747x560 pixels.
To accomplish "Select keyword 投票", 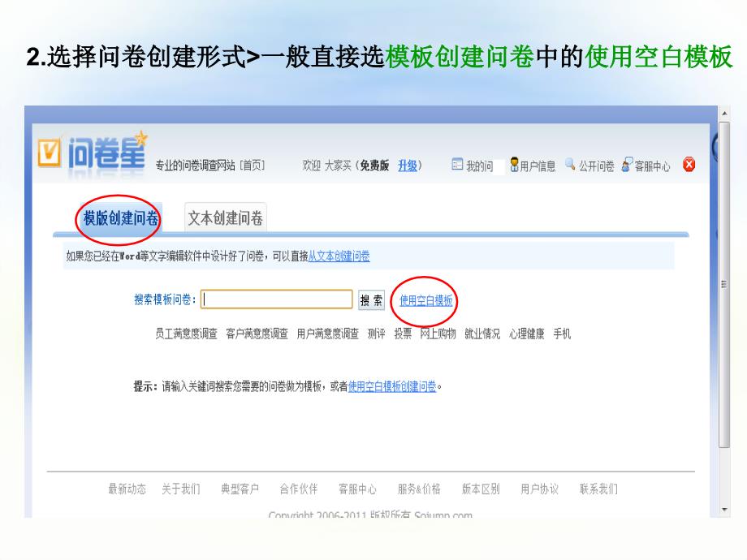I will tap(403, 334).
